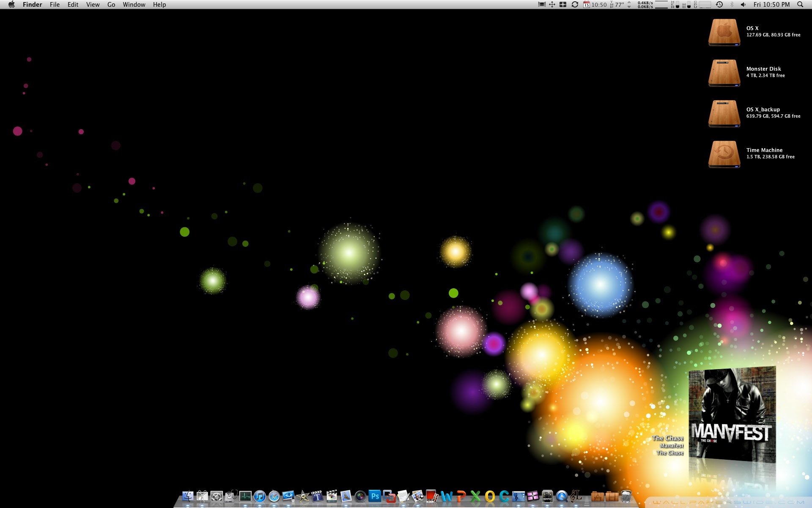Viewport: 812px width, 508px height.
Task: Open the Edit menu
Action: 73,5
